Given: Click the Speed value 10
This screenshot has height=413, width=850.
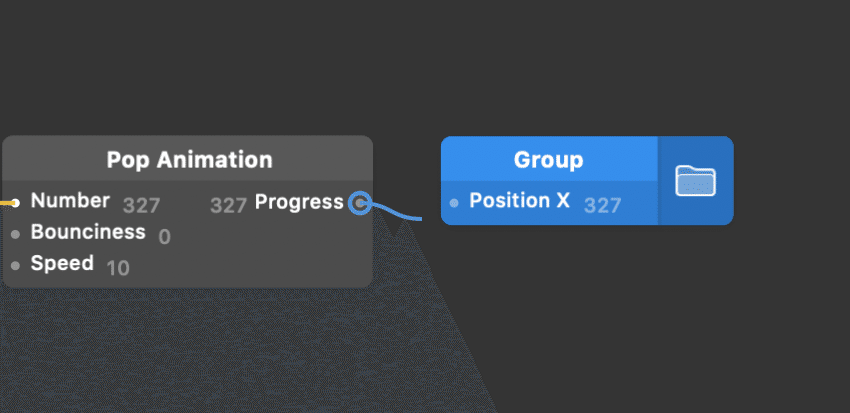Looking at the screenshot, I should coord(118,268).
